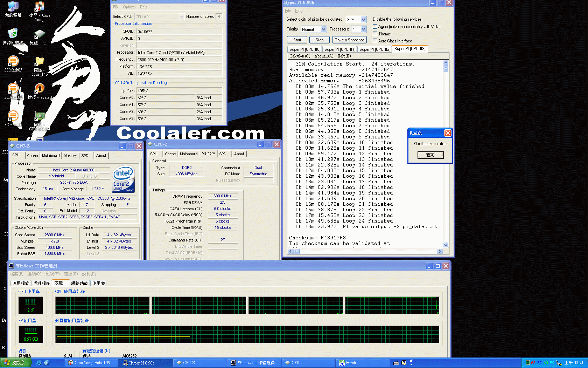Screen dimensions: 588x368
Task: Select the 網路功能 tab in task manager
Action: 79,283
